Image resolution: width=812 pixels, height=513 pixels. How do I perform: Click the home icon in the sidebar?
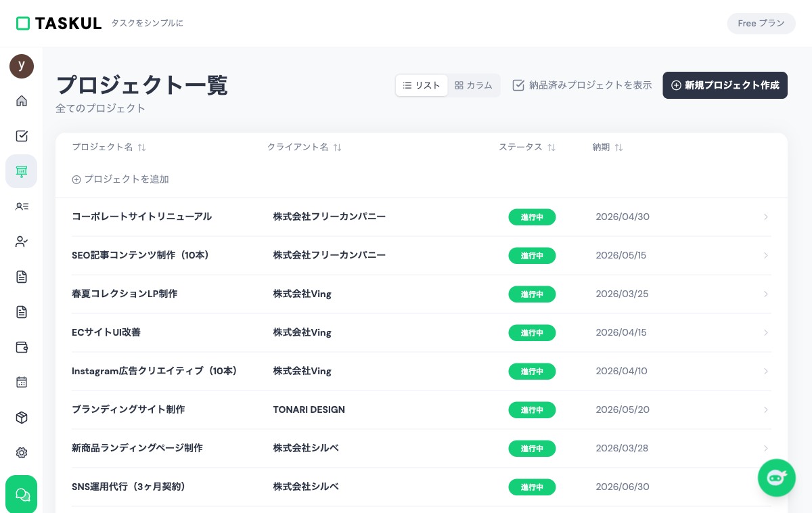click(x=22, y=101)
